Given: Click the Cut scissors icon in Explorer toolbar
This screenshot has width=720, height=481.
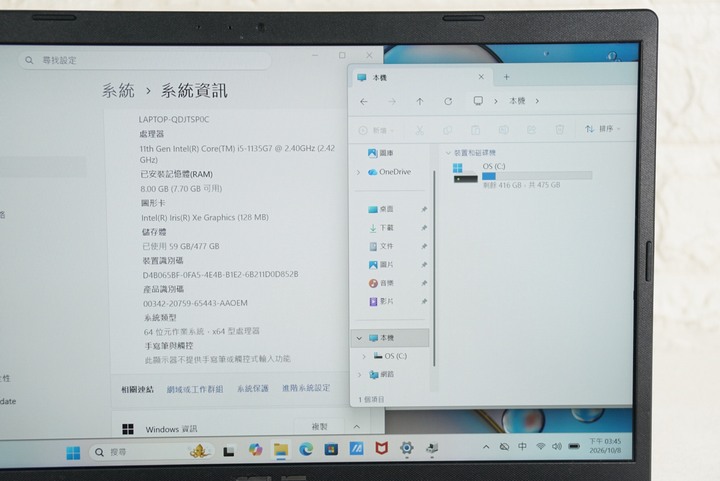Looking at the screenshot, I should click(419, 130).
